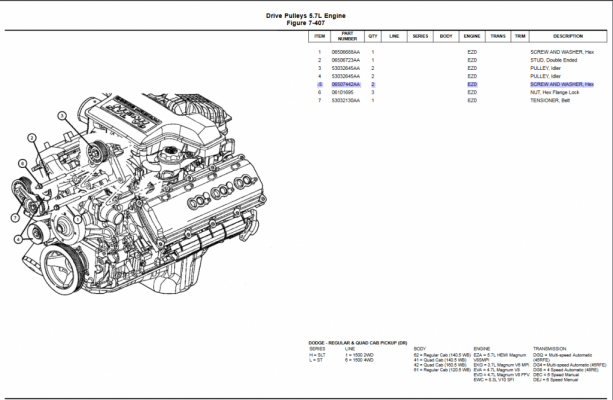The image size is (613, 400).
Task: Click callout number 6 on engine diagram
Action: pyautogui.click(x=23, y=163)
